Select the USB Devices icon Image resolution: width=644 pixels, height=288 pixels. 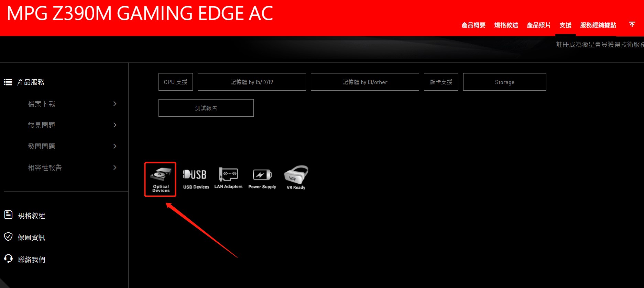point(196,179)
